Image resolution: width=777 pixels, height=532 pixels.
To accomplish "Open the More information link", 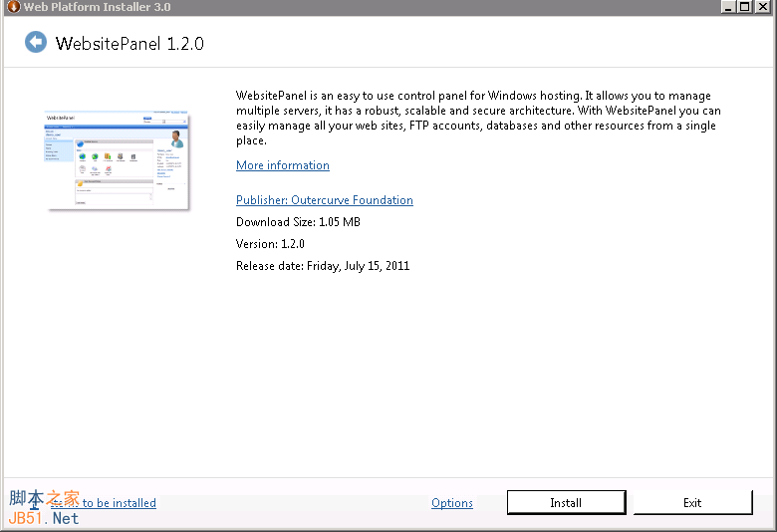I will [x=283, y=165].
